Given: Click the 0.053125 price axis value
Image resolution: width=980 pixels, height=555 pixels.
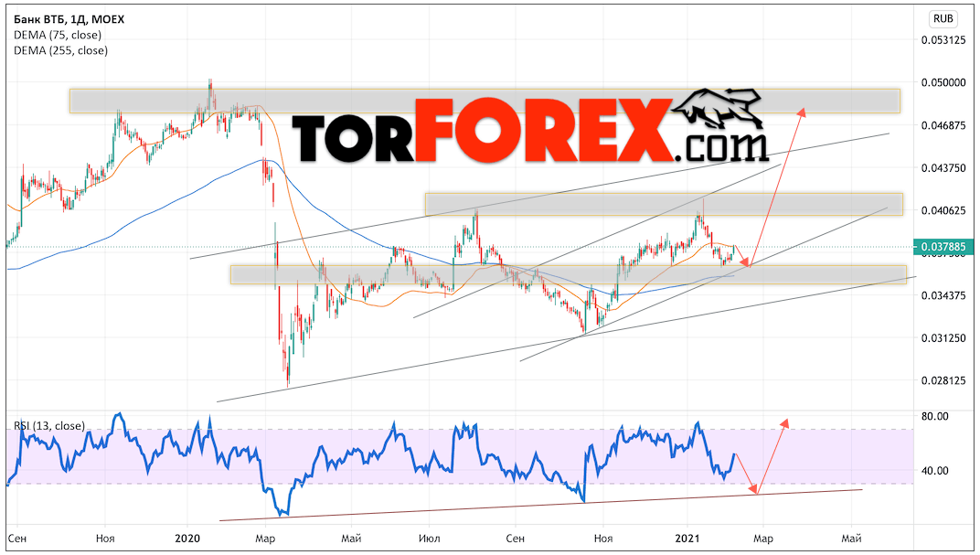Looking at the screenshot, I should [x=943, y=40].
